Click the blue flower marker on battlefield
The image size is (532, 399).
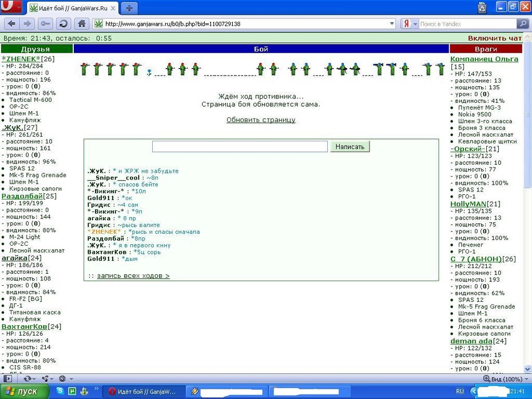tap(149, 72)
